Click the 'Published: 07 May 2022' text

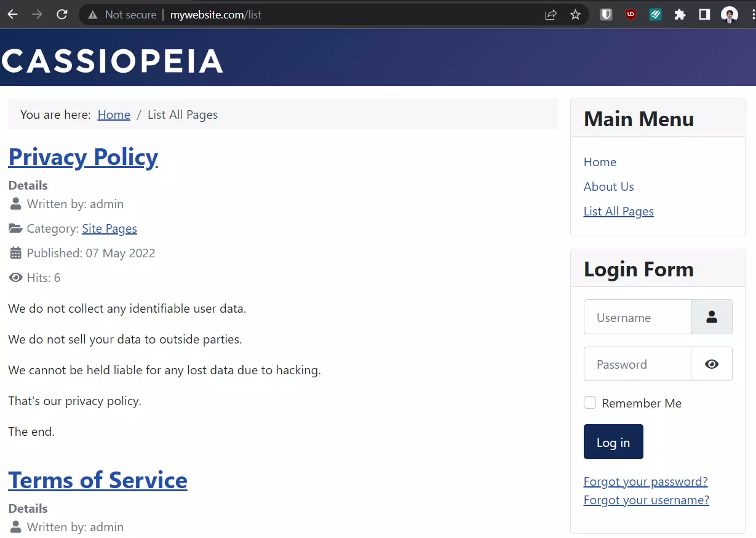tap(91, 253)
